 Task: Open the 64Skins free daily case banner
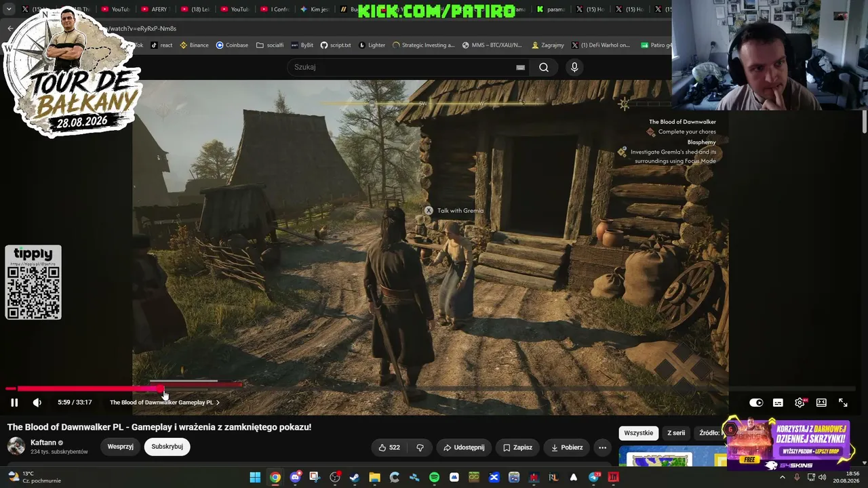pyautogui.click(x=789, y=444)
